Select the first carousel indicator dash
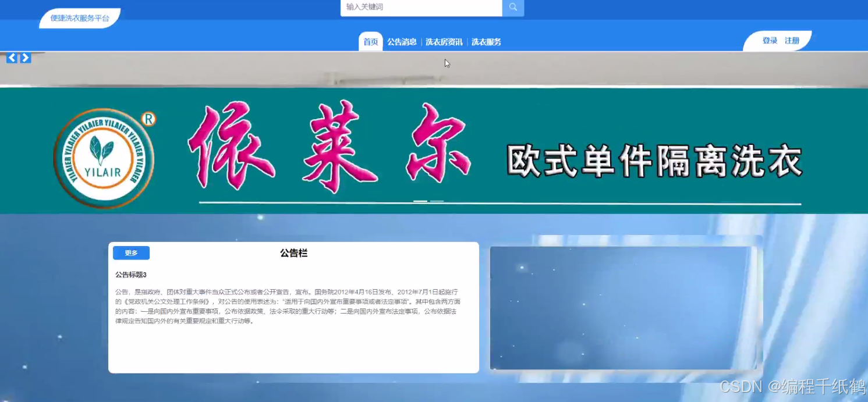This screenshot has width=868, height=402. (420, 201)
